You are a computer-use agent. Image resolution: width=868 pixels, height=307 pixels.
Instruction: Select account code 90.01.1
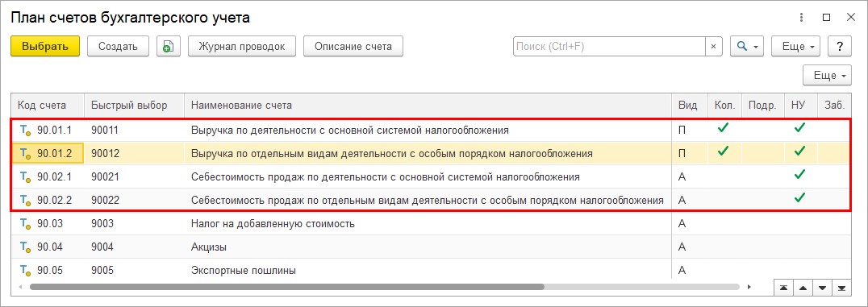coord(54,131)
